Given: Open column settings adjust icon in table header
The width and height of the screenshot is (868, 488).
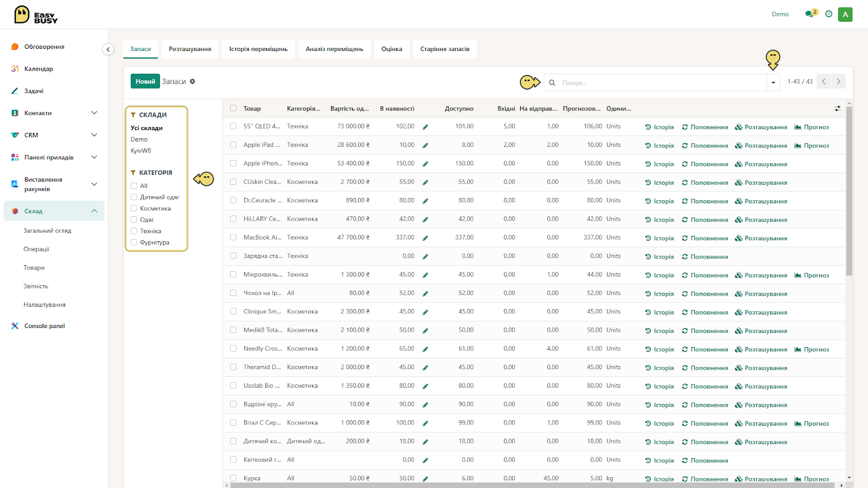Looking at the screenshot, I should click(838, 108).
